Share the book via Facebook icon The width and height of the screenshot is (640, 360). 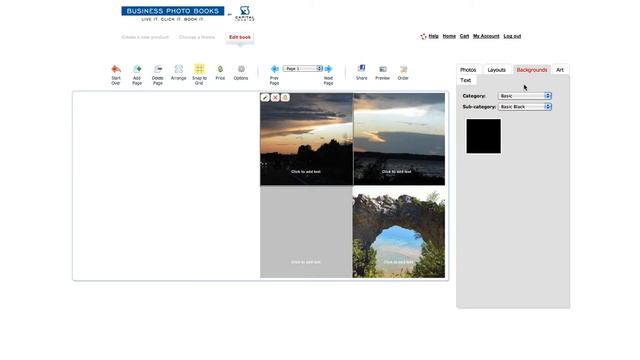(x=362, y=69)
